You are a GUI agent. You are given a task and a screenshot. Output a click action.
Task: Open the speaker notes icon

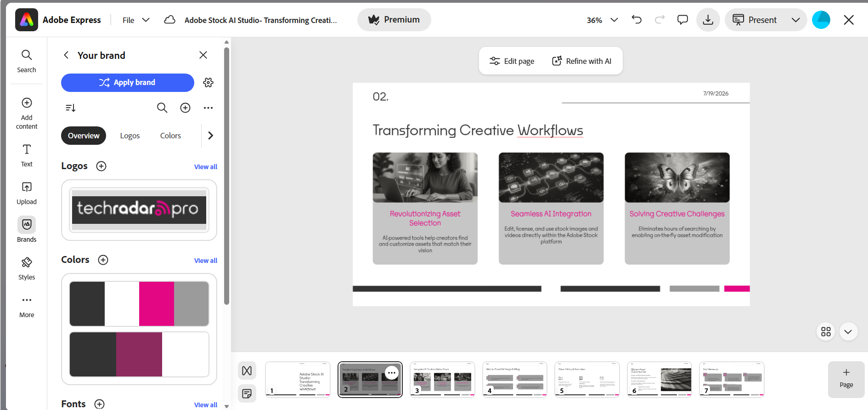(x=247, y=393)
